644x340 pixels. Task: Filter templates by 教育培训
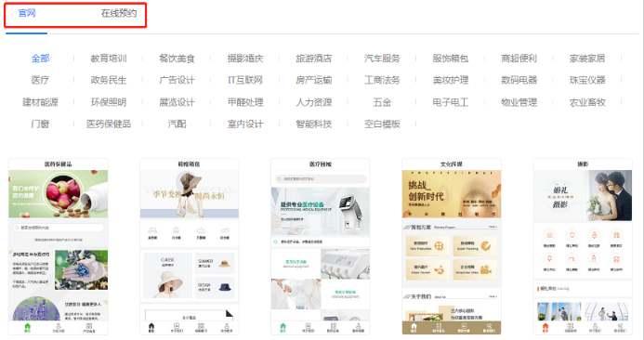coord(109,59)
